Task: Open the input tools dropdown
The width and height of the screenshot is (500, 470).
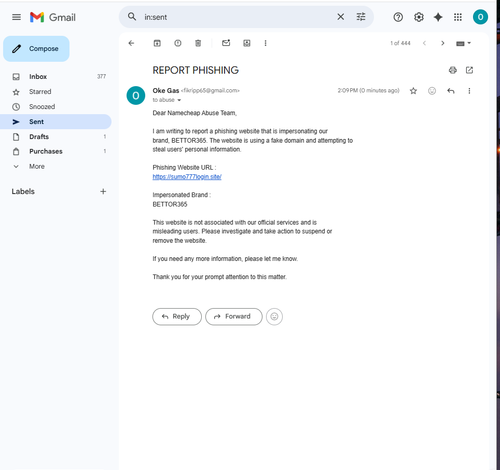Action: tap(463, 43)
